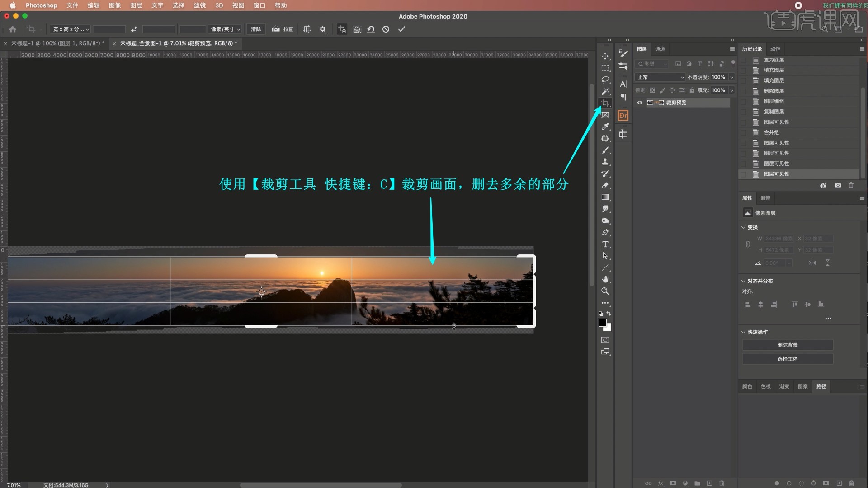The height and width of the screenshot is (488, 868).
Task: Open 像素/英寸 resolution unit dropdown
Action: pos(226,29)
